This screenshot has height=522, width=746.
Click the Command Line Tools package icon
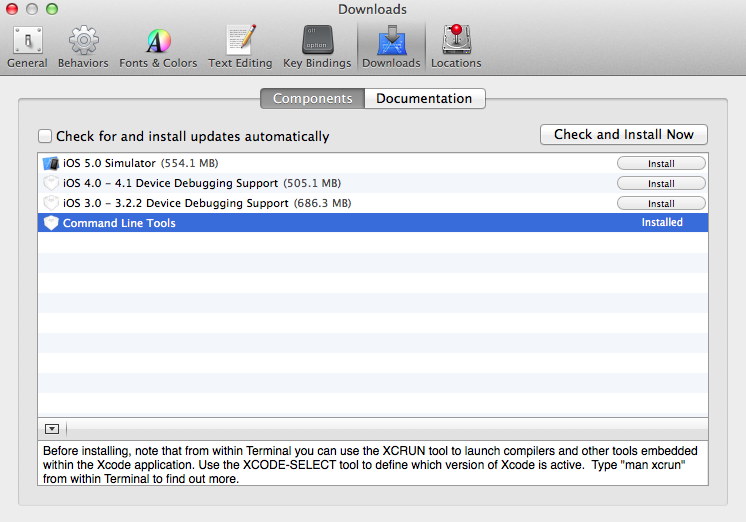(50, 223)
